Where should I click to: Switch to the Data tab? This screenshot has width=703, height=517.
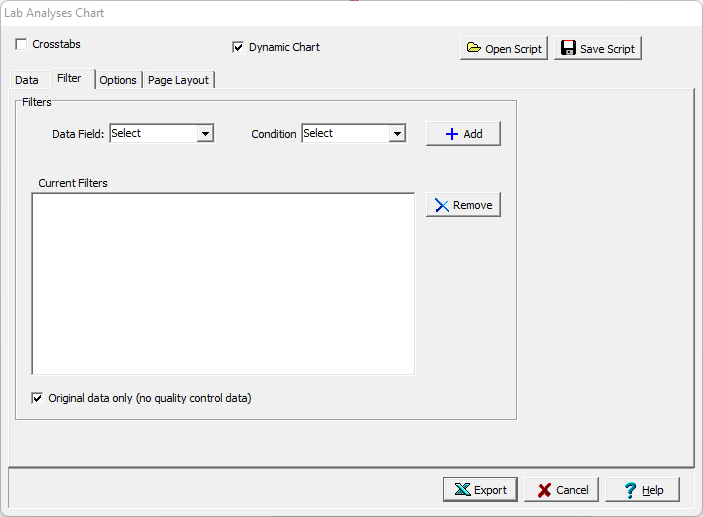[x=27, y=80]
